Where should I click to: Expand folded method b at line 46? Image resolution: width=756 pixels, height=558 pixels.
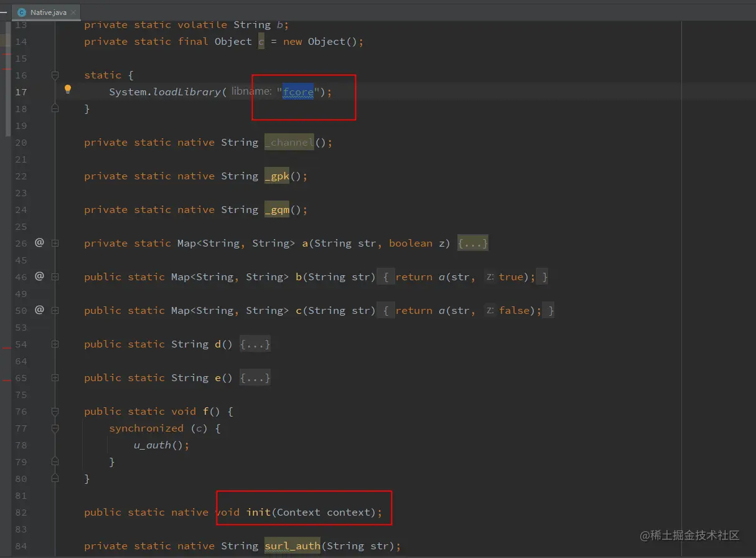coord(55,277)
